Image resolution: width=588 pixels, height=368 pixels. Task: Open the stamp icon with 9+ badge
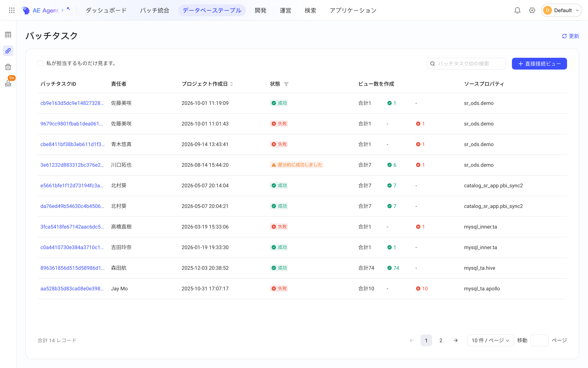pyautogui.click(x=8, y=83)
